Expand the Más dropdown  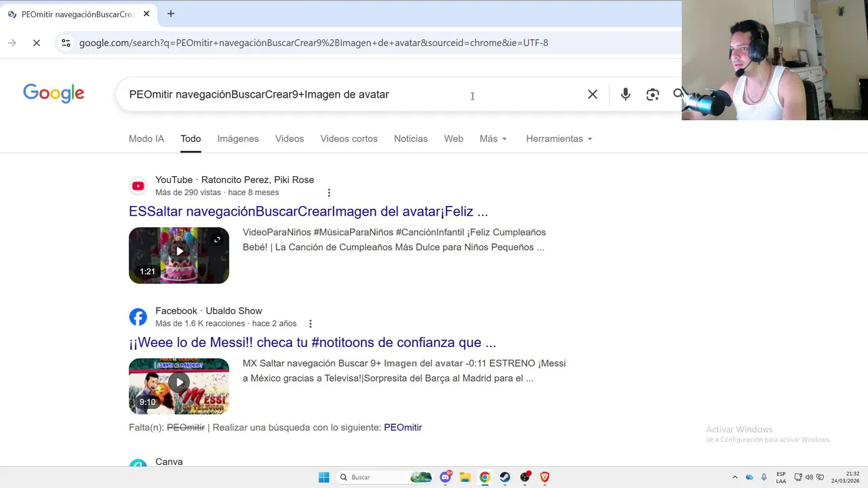(493, 138)
